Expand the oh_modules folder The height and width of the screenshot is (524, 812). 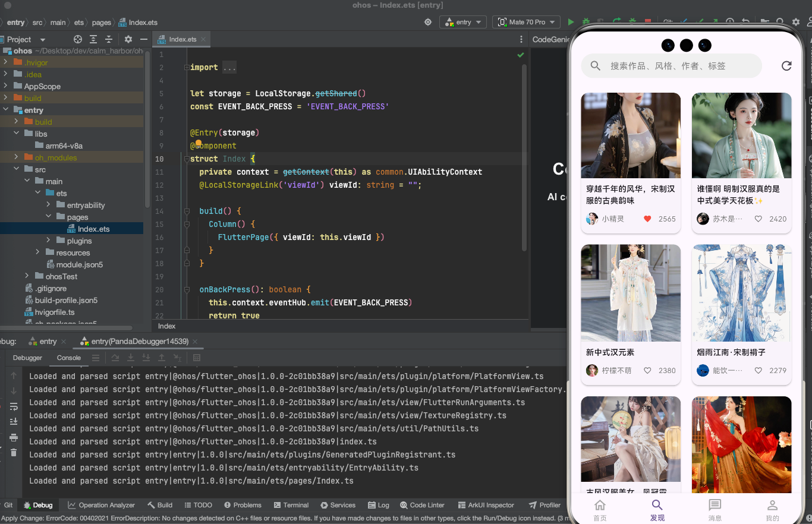point(17,157)
